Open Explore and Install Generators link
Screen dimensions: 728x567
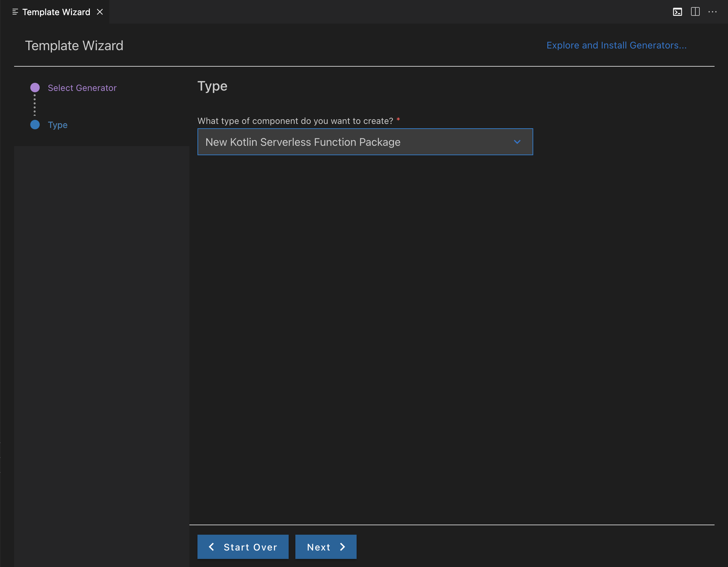point(616,45)
